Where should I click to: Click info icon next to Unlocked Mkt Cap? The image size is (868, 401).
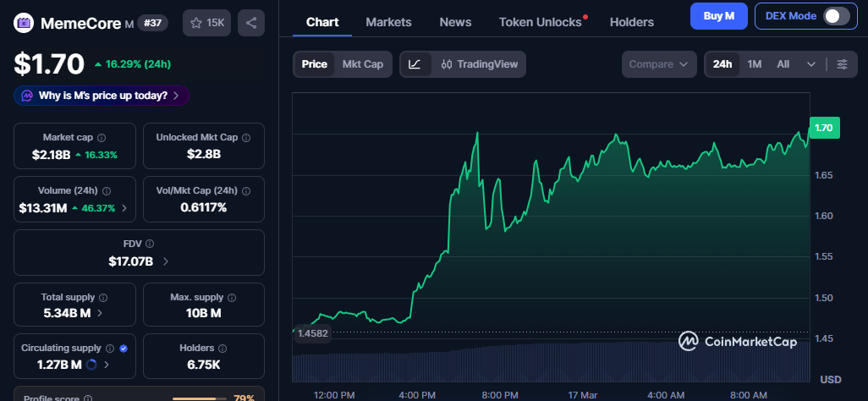click(246, 137)
